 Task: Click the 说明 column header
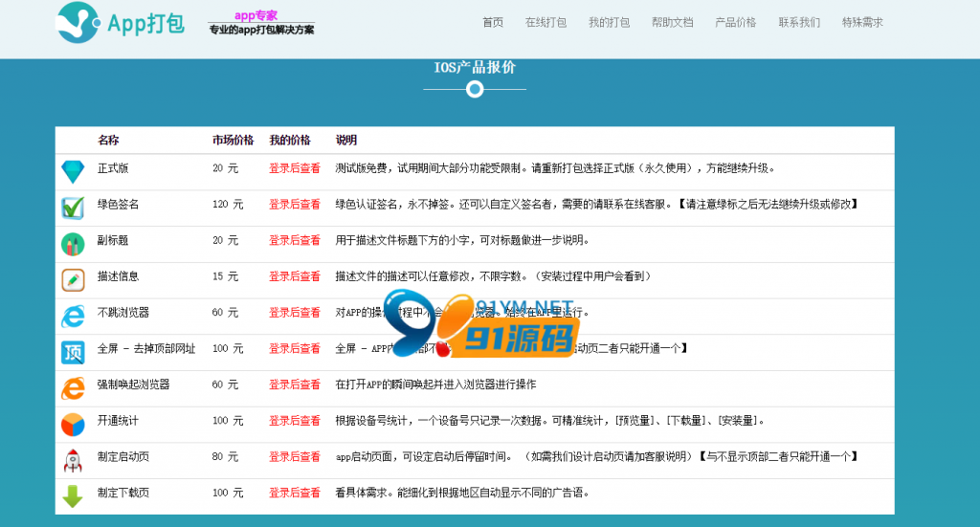tap(346, 141)
